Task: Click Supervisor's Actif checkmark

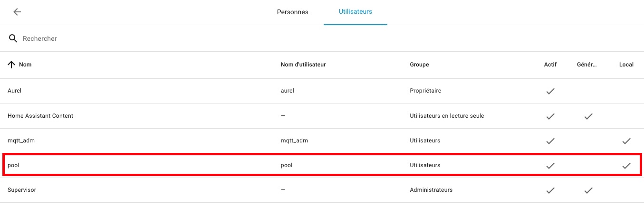Action: tap(550, 190)
